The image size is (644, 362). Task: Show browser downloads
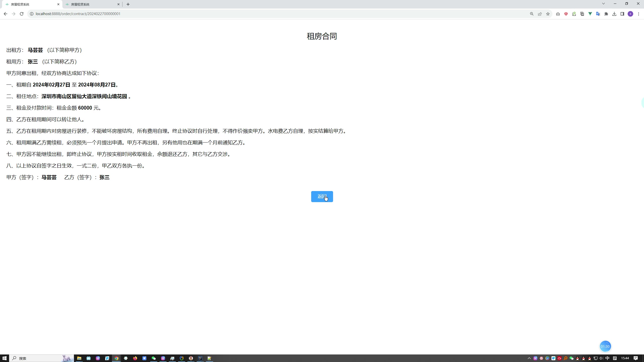click(x=614, y=14)
